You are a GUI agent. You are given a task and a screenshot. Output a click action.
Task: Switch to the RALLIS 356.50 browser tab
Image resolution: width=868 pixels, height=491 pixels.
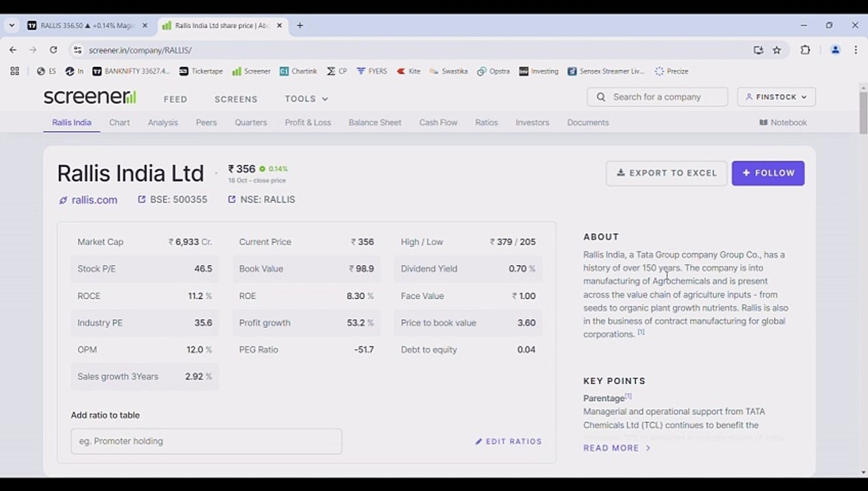point(87,25)
